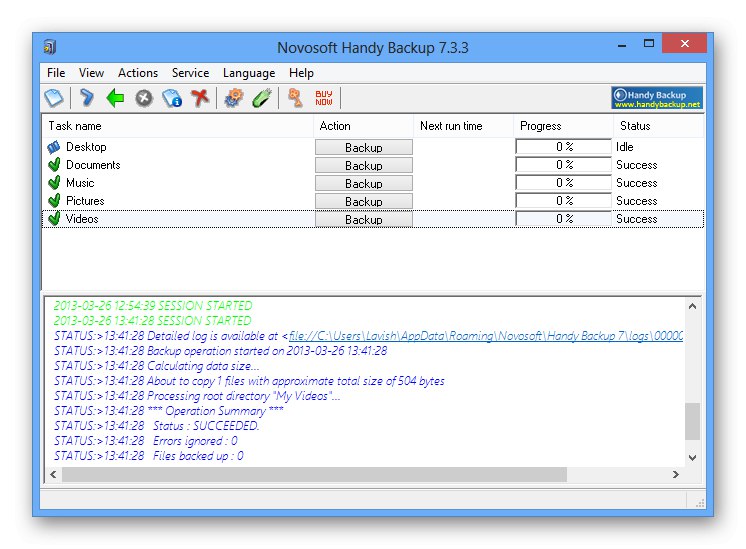The width and height of the screenshot is (746, 549).
Task: Click the red Delete task X icon
Action: (x=200, y=98)
